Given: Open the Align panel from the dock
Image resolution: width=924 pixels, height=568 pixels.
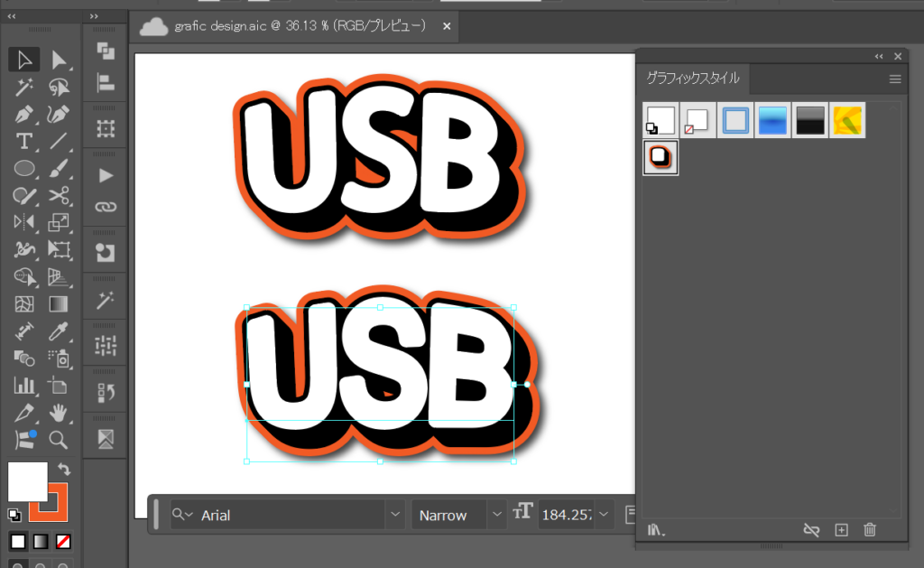Looking at the screenshot, I should tap(106, 82).
